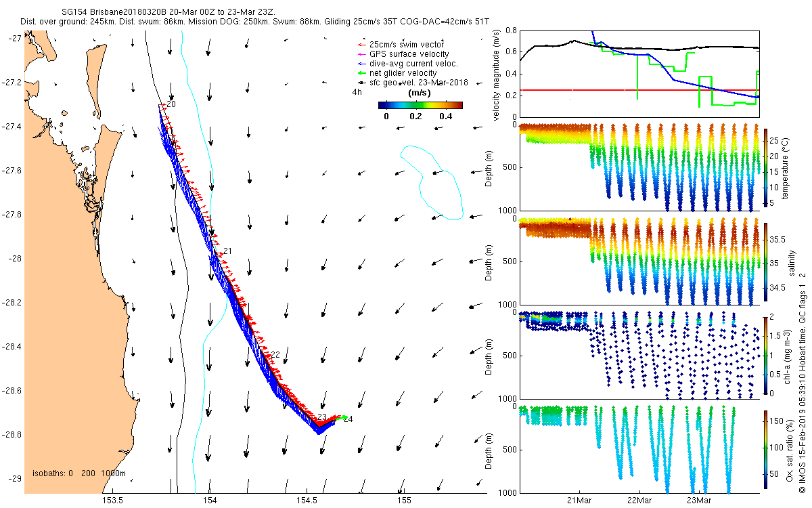Image resolution: width=812 pixels, height=508 pixels.
Task: Click the green "24" endpoint on glider track
Action: pos(348,419)
